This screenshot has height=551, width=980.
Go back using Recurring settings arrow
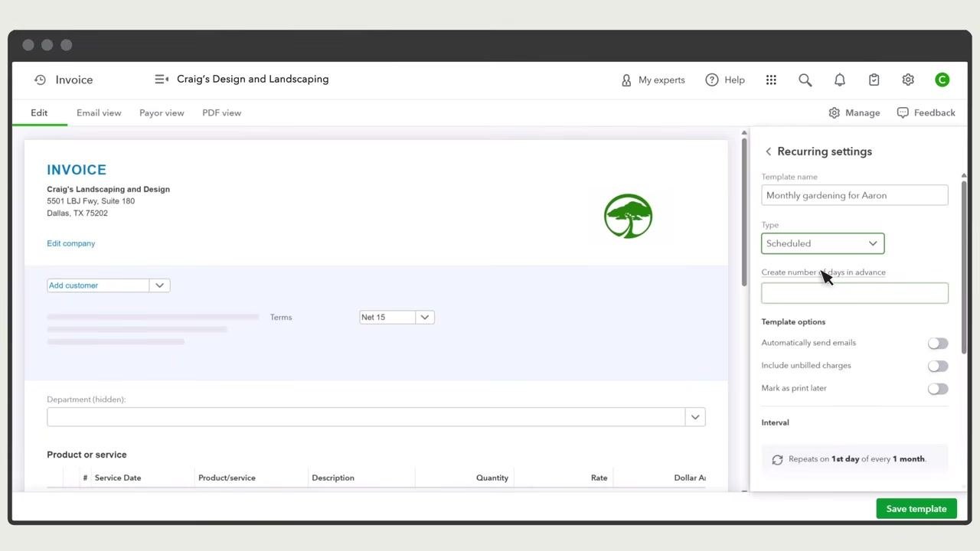tap(768, 152)
